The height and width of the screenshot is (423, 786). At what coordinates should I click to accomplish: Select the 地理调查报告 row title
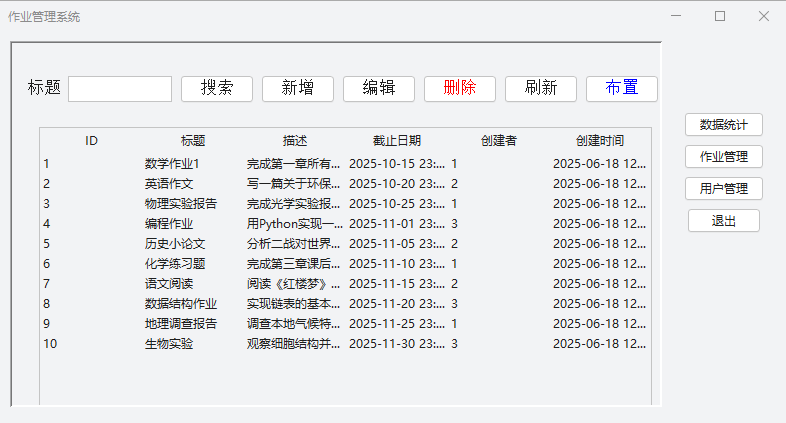pyautogui.click(x=181, y=324)
